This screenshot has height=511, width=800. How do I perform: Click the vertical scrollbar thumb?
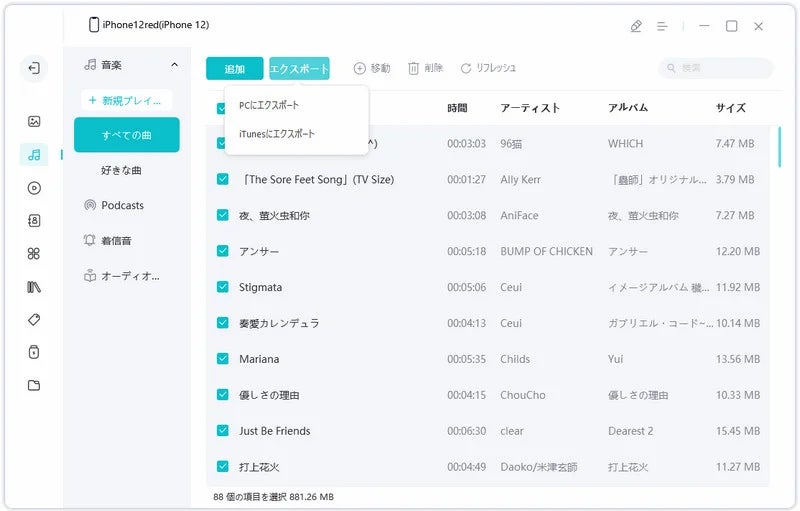[x=779, y=147]
